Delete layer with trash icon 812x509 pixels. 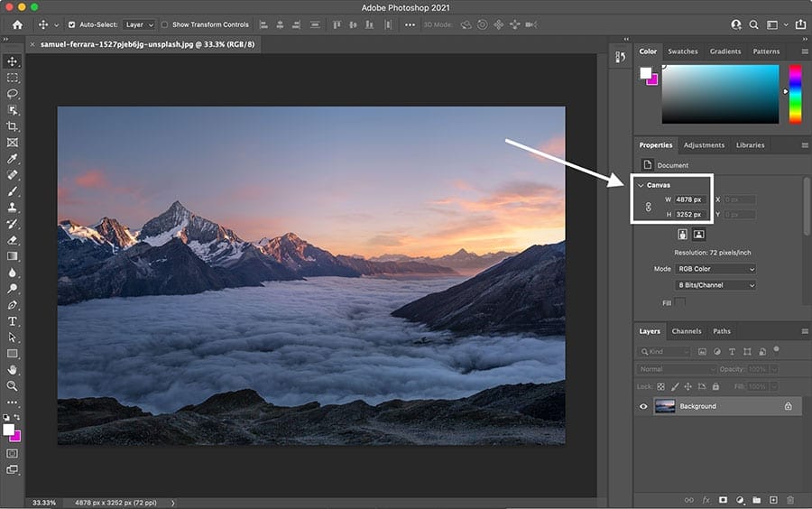(x=790, y=499)
